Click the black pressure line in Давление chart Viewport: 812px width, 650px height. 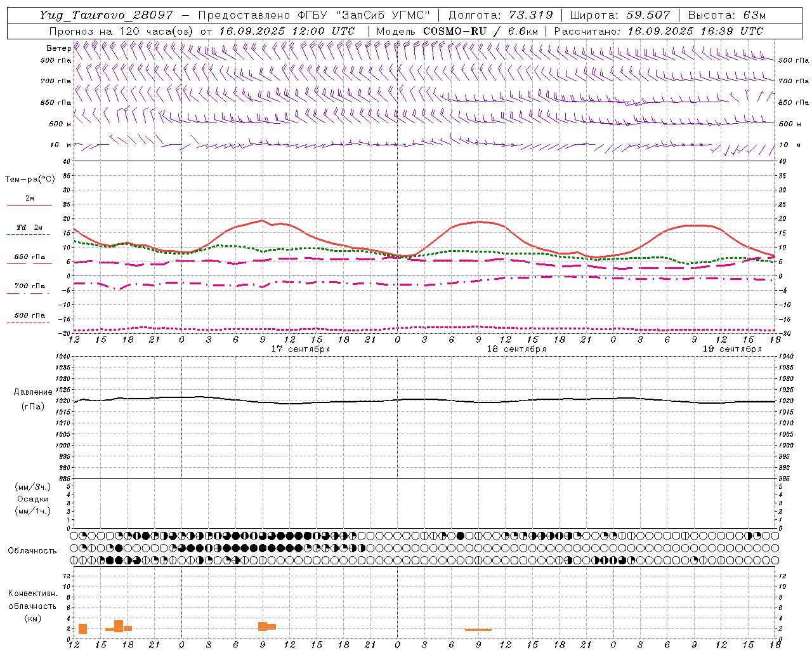tap(424, 401)
